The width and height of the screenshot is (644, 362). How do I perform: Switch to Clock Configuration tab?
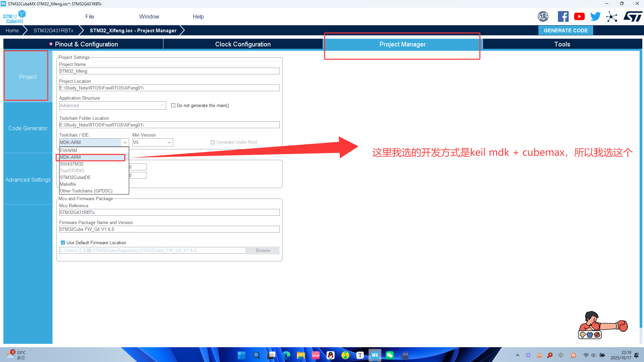click(x=243, y=44)
